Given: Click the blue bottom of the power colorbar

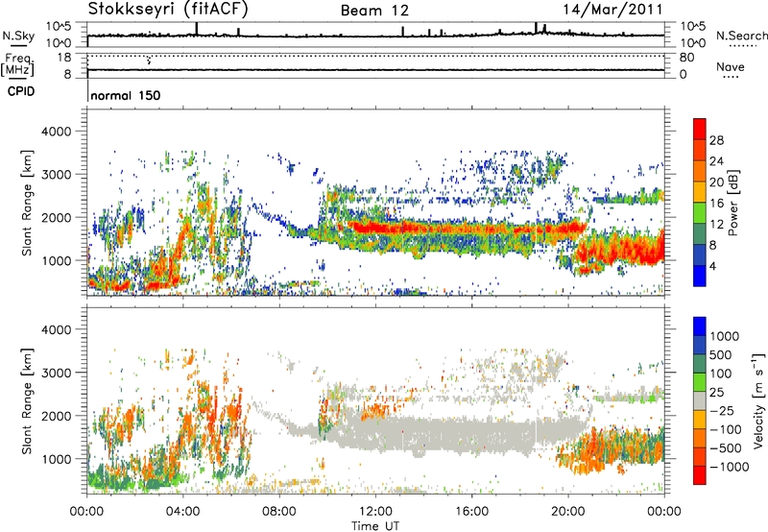Looking at the screenshot, I should pos(700,276).
